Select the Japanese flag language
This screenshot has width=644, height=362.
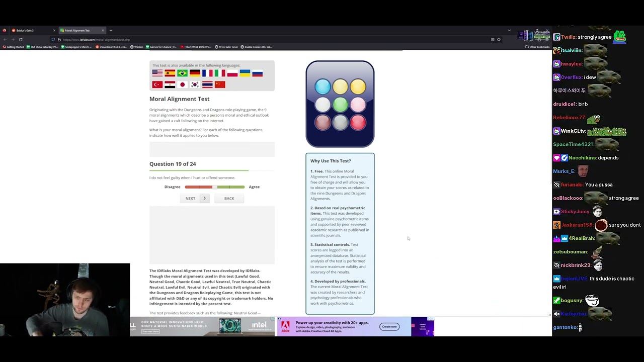[182, 84]
